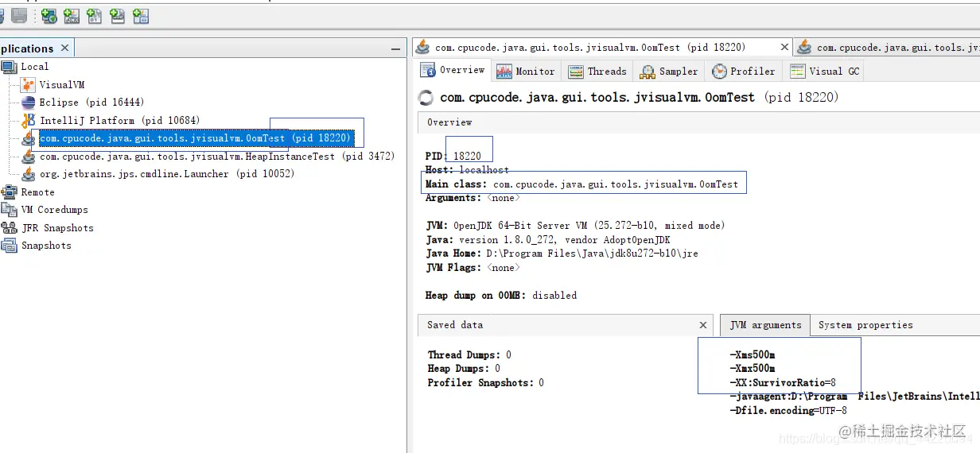980x453 pixels.
Task: Click the JFR Snapshots binoculars icon
Action: coord(9,228)
